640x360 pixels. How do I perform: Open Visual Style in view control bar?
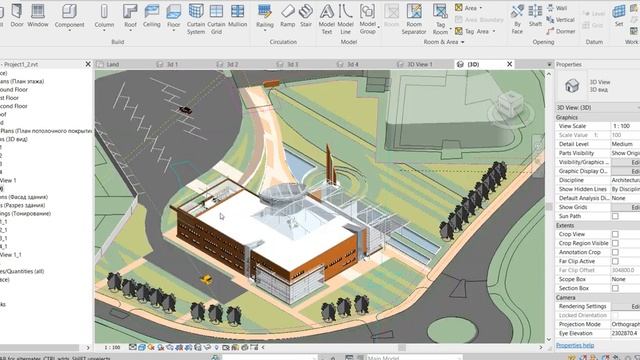(x=142, y=347)
